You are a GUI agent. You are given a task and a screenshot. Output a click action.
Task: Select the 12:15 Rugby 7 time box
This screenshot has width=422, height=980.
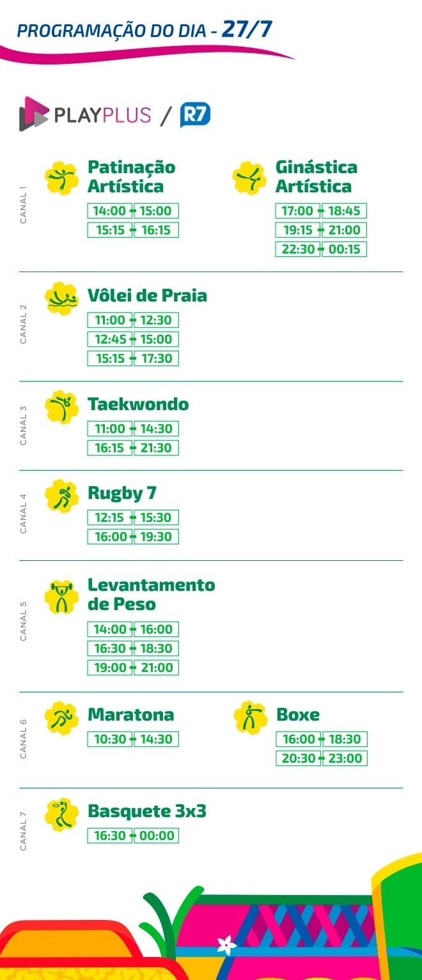[110, 517]
